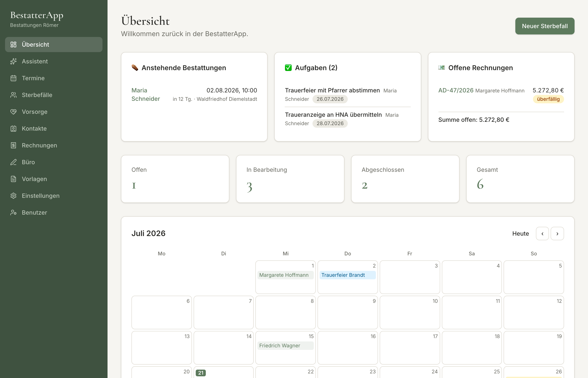Open the Kontakte menu item
The width and height of the screenshot is (588, 378).
pos(54,129)
